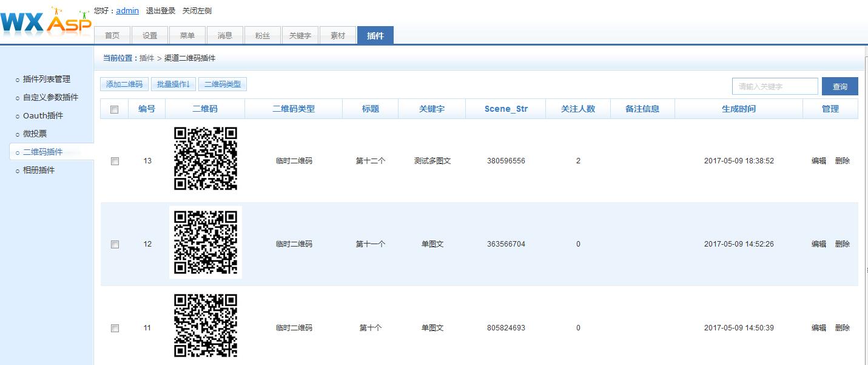Screen dimensions: 868x365
Task: Click 删除 for row 12
Action: (x=843, y=244)
